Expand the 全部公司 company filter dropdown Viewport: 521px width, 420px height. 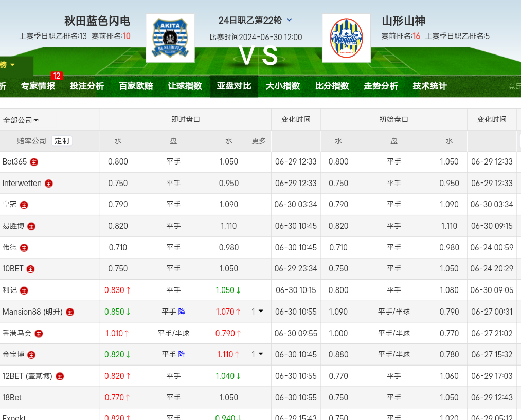pos(21,120)
